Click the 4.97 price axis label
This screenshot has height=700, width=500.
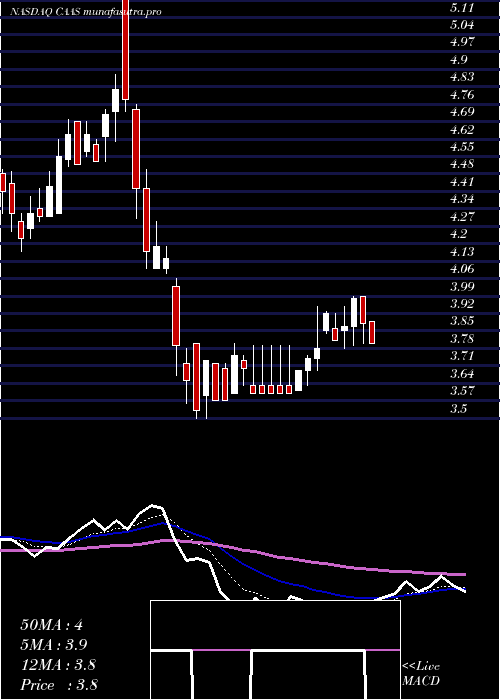462,42
